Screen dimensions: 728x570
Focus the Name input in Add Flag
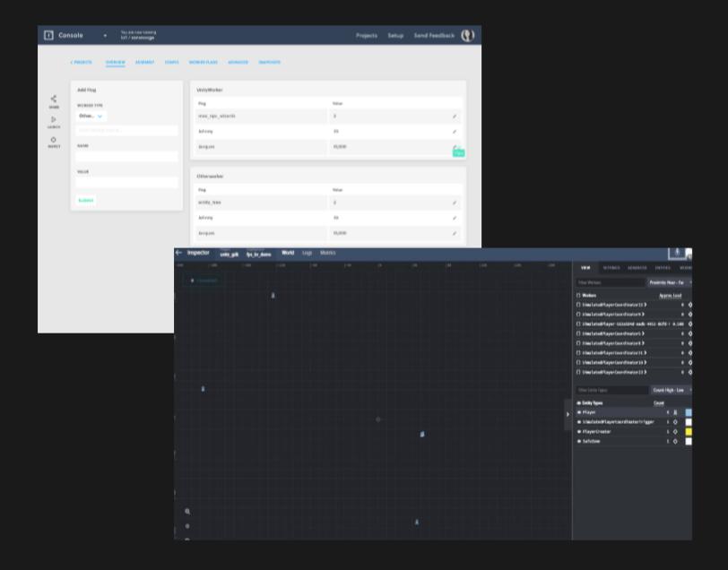[x=126, y=157]
